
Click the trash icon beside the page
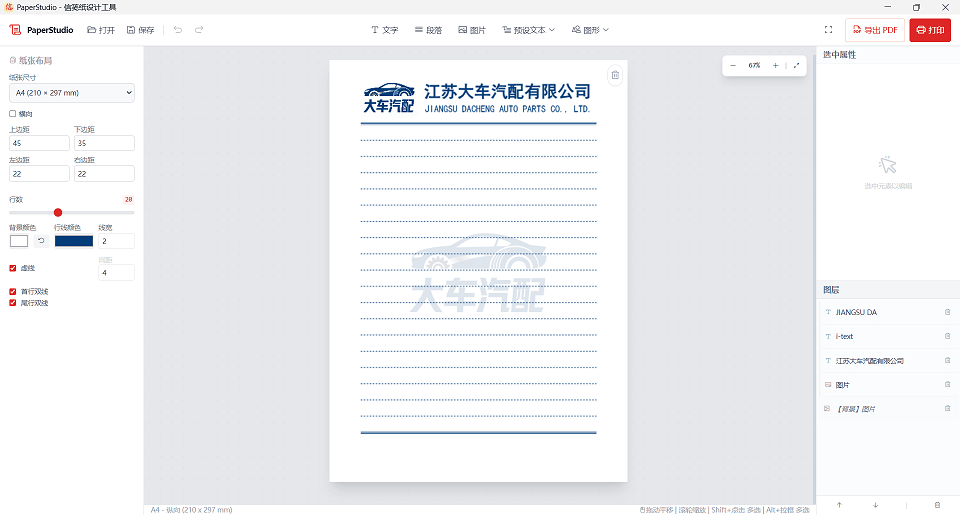[615, 75]
